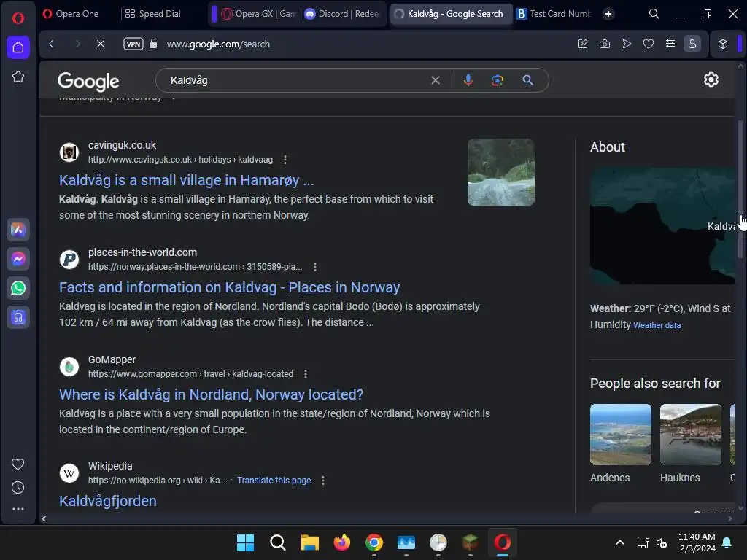Image resolution: width=747 pixels, height=560 pixels.
Task: Stop loading the page
Action: coord(101,44)
